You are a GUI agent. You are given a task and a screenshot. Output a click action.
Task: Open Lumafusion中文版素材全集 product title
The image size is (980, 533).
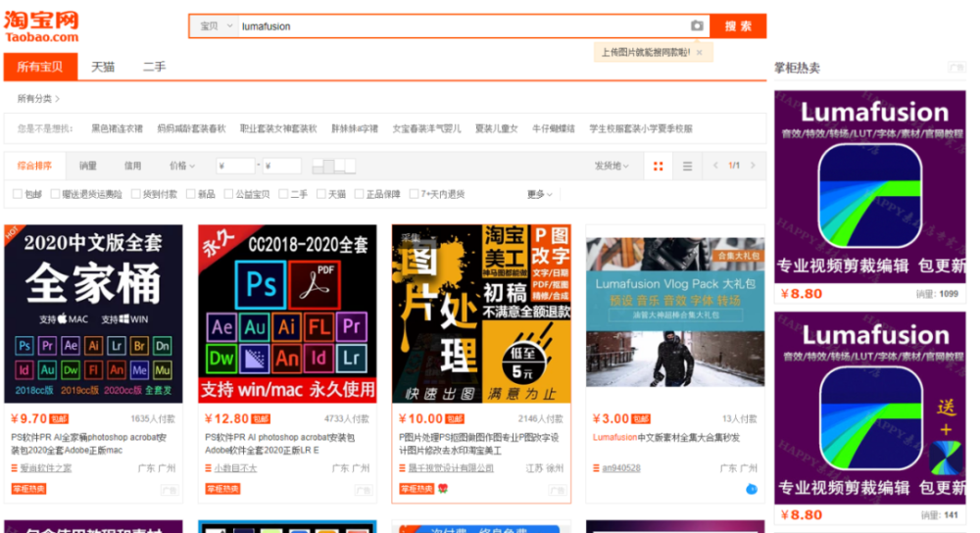point(666,437)
